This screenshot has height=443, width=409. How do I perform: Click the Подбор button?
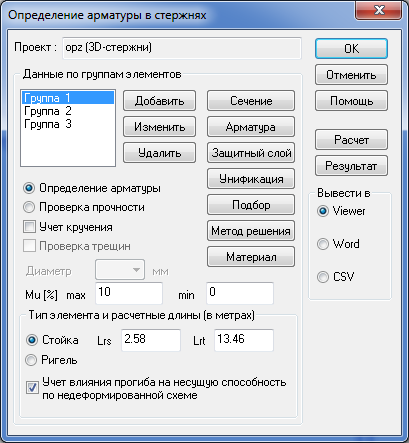click(x=251, y=205)
